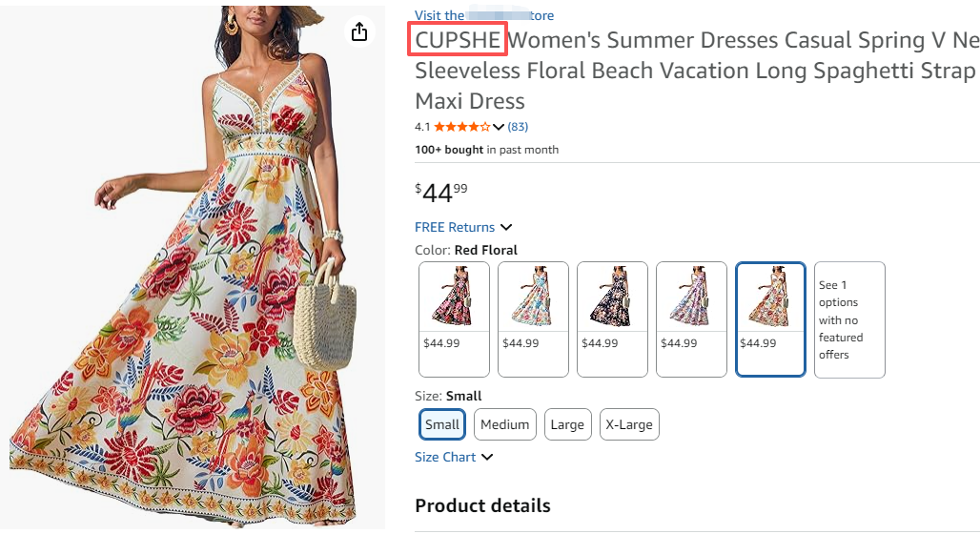This screenshot has width=980, height=534.
Task: Expand the FREE Returns dropdown arrow
Action: point(506,227)
